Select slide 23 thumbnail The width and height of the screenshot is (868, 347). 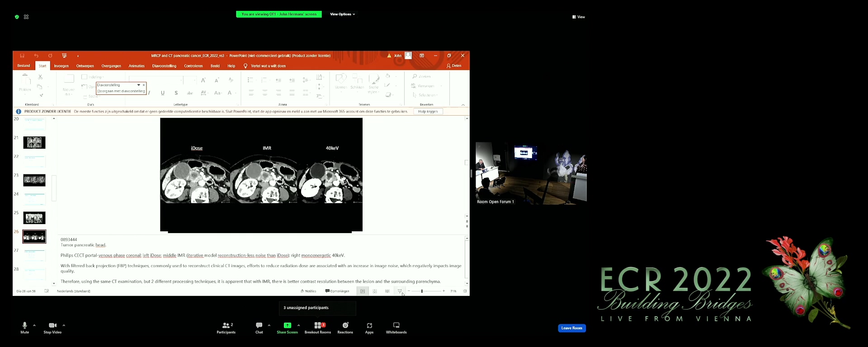point(34,180)
